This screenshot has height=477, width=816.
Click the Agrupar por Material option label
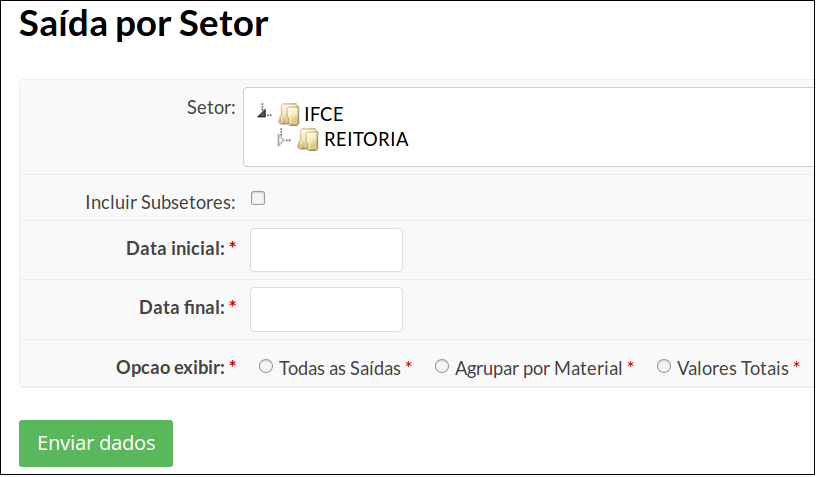tap(539, 368)
